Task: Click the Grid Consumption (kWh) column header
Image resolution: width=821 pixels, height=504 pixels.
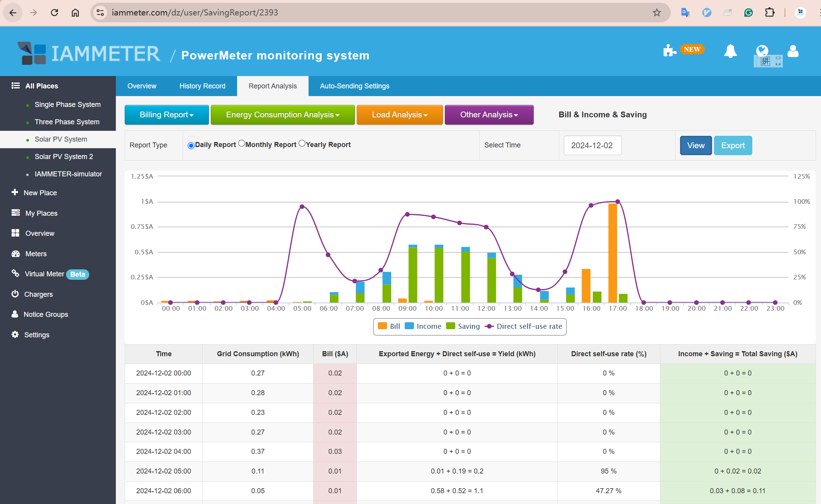Action: 258,354
